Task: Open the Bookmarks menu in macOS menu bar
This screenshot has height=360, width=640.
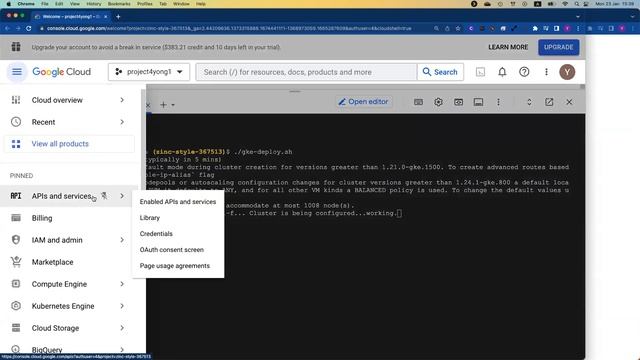Action: coord(119,4)
